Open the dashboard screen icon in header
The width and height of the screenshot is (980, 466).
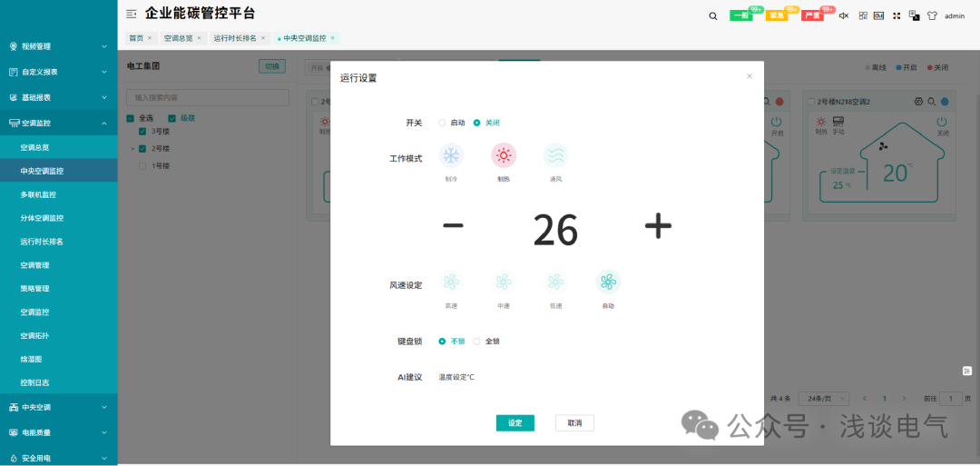[878, 15]
